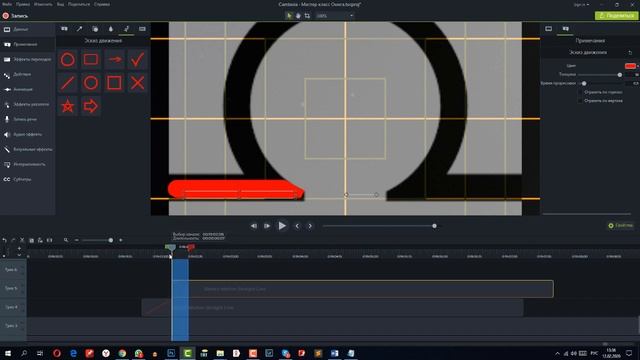Open the Visual effects sidebar section
This screenshot has height=360, width=640.
tap(27, 149)
